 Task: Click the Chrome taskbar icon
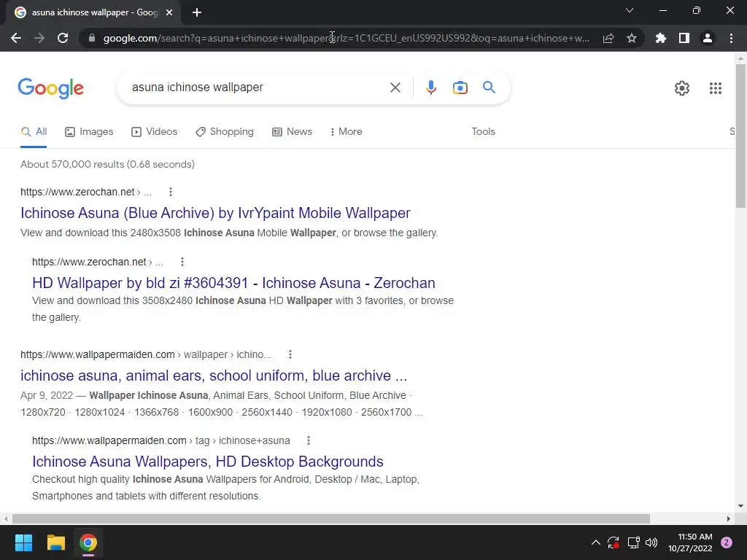(x=88, y=542)
